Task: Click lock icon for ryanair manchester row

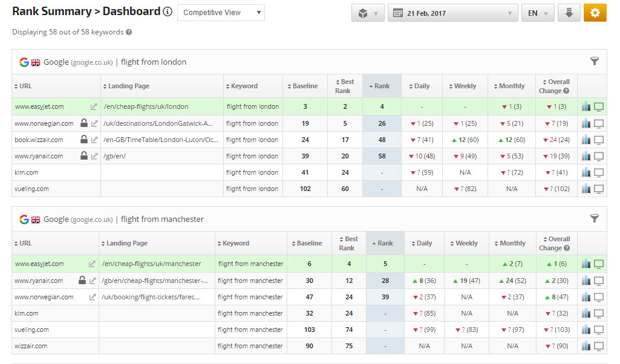Action: (x=82, y=280)
